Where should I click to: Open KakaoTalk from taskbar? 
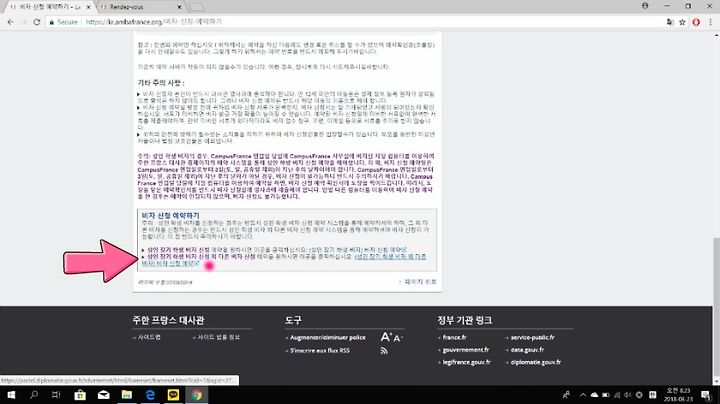click(x=173, y=395)
